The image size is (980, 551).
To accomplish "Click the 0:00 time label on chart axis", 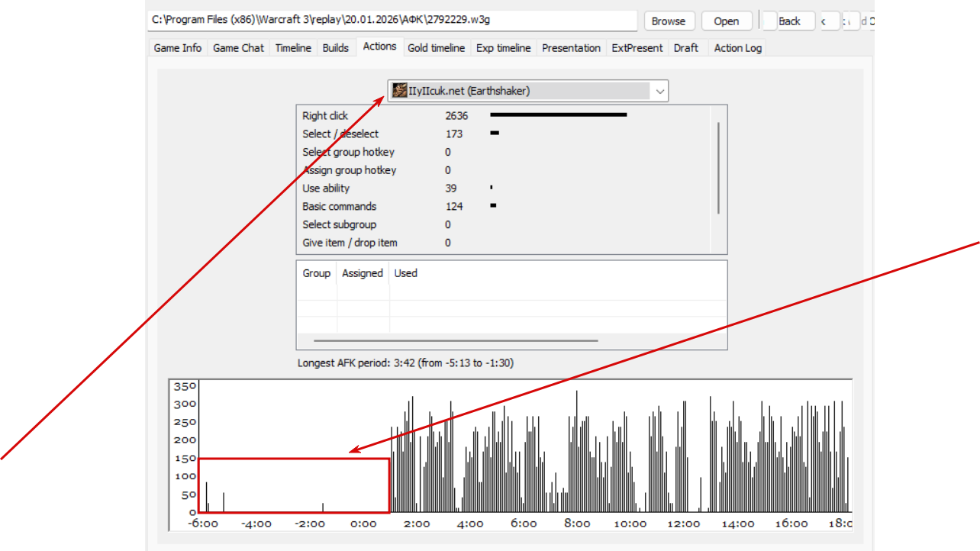I will coord(363,524).
